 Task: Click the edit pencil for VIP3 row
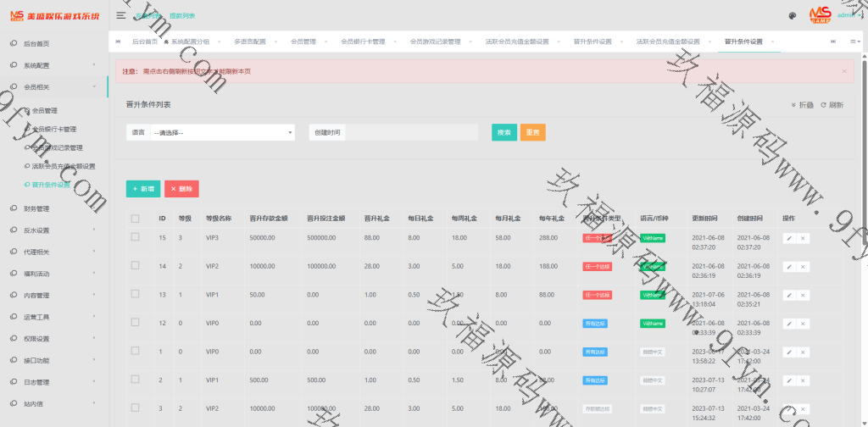[x=789, y=238]
